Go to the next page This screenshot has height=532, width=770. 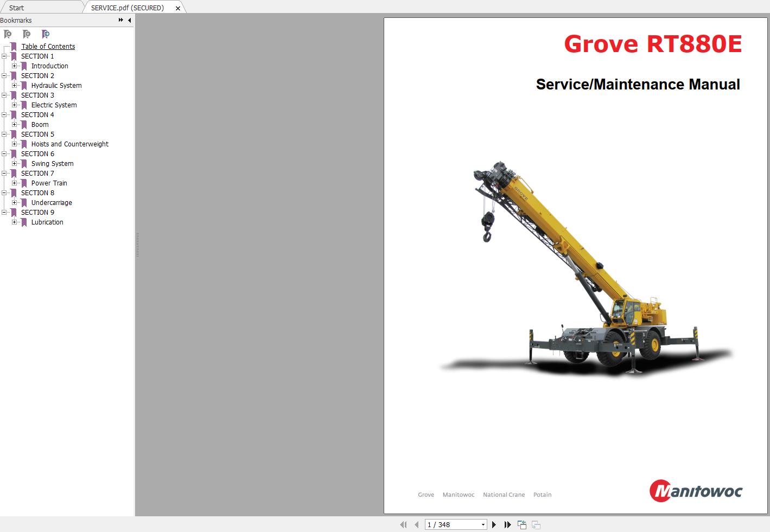tap(494, 524)
